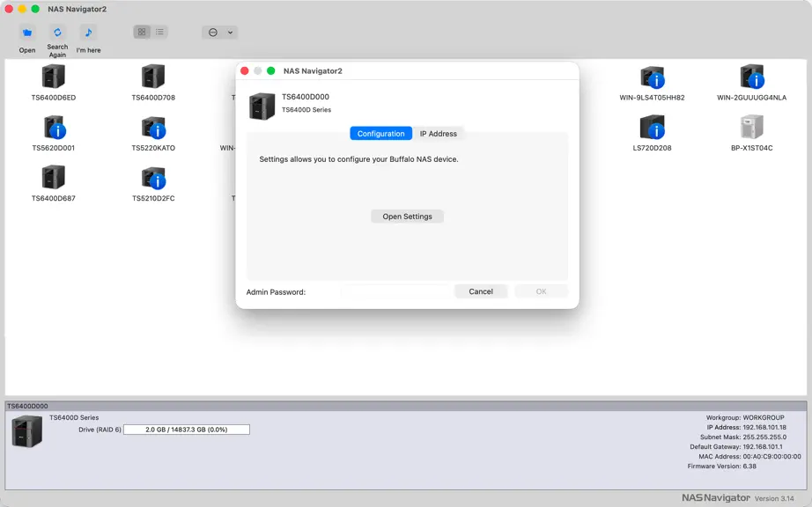The image size is (812, 507).
Task: Click the Default Gateway 192.168.101.1 text
Action: coord(736,446)
